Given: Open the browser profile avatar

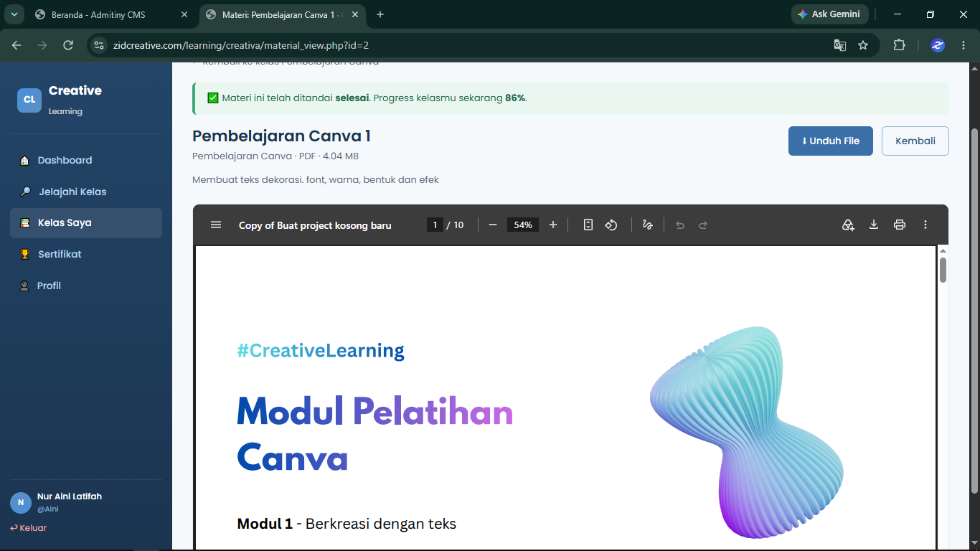Looking at the screenshot, I should 938,45.
